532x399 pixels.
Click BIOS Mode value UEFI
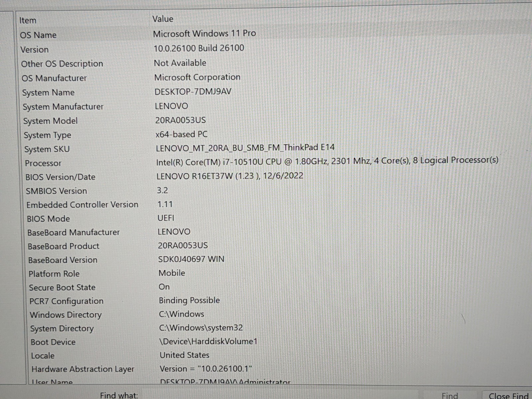166,218
